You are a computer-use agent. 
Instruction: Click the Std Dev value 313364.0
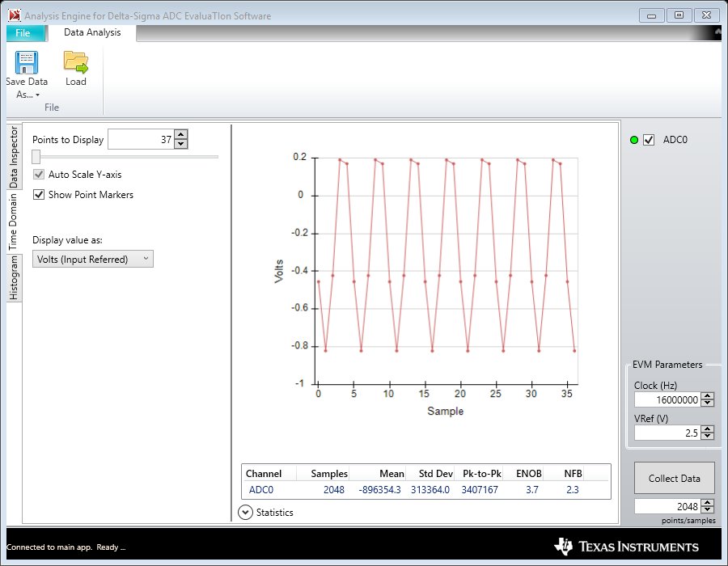tap(430, 489)
